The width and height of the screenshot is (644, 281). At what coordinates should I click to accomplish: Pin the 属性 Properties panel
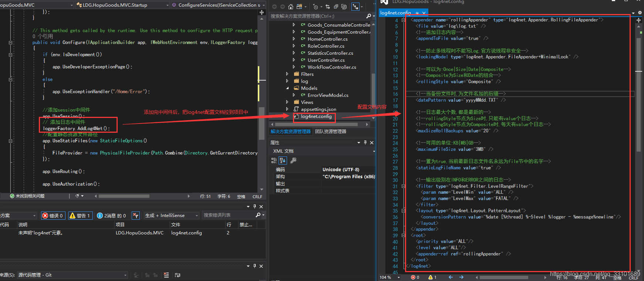coord(365,142)
